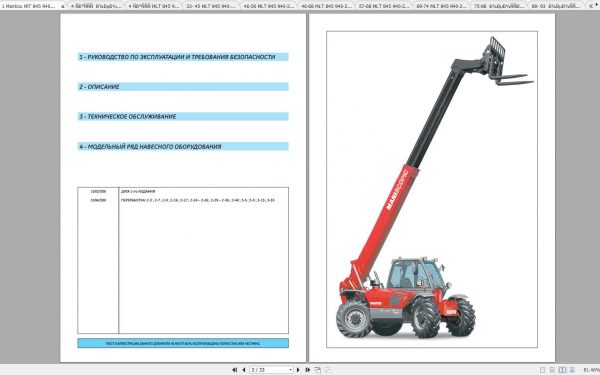
Task: Click first date cell in revision table
Action: coord(98,191)
